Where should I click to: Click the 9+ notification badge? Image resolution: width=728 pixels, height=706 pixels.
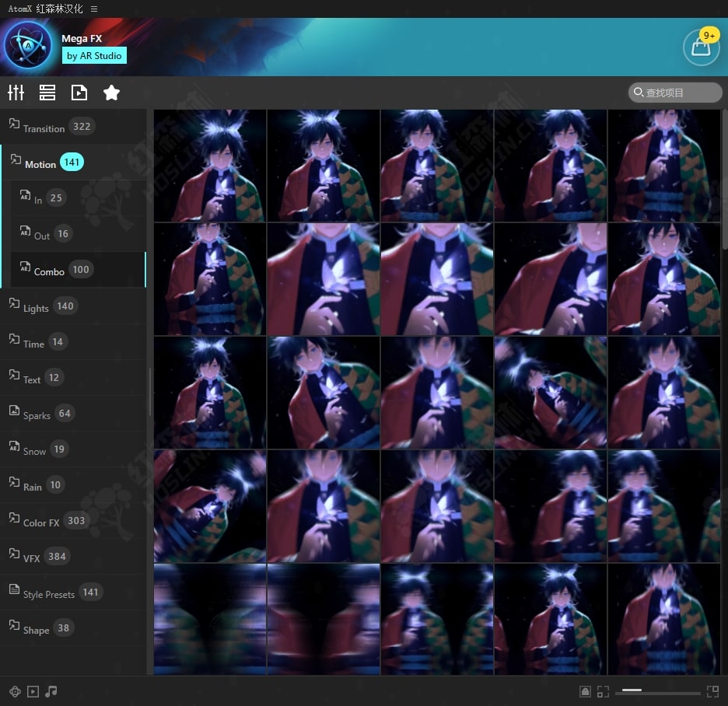pyautogui.click(x=709, y=35)
